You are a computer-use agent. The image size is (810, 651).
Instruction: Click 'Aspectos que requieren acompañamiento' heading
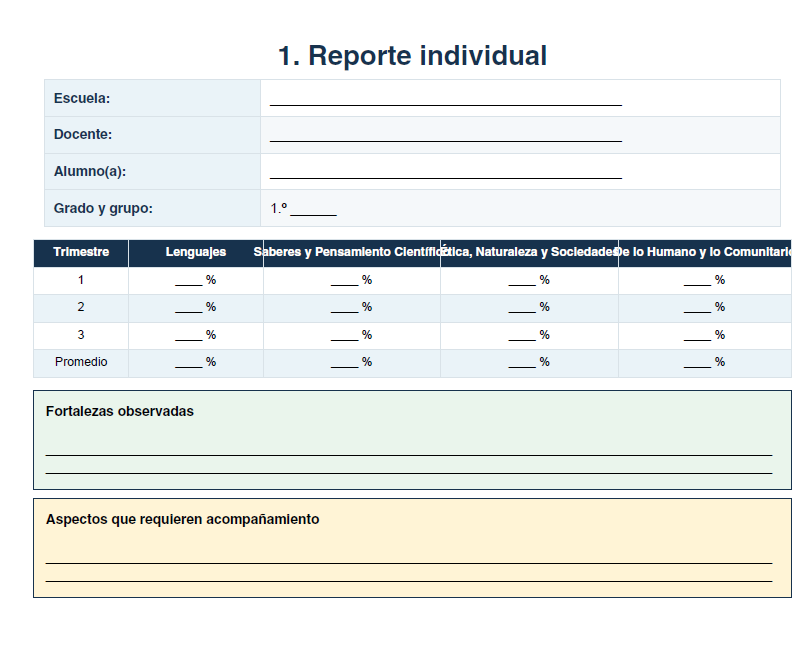point(182,519)
